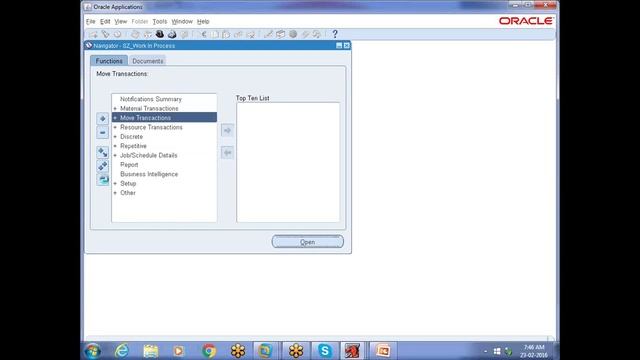Click the Switch Responsibilities hat icon
Viewport: 640px width, 360px height.
pyautogui.click(x=160, y=34)
